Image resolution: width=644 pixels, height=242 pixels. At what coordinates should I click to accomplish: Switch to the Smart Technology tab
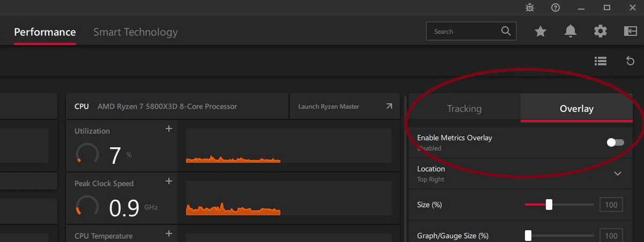[135, 32]
